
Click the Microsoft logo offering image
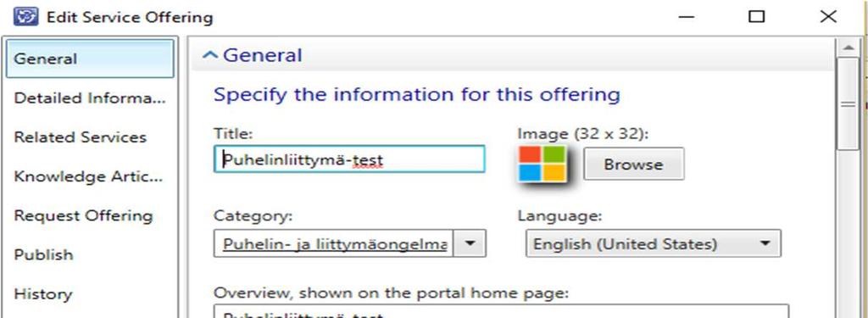[x=542, y=164]
